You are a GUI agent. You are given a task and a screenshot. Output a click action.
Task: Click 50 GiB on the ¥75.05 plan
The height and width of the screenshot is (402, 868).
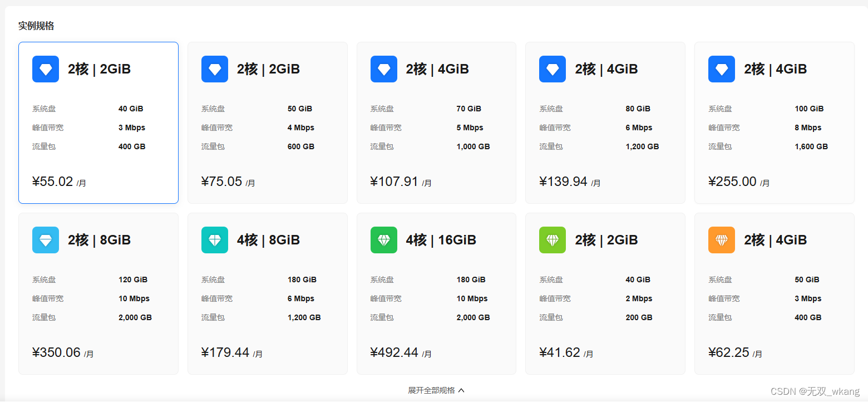[300, 109]
